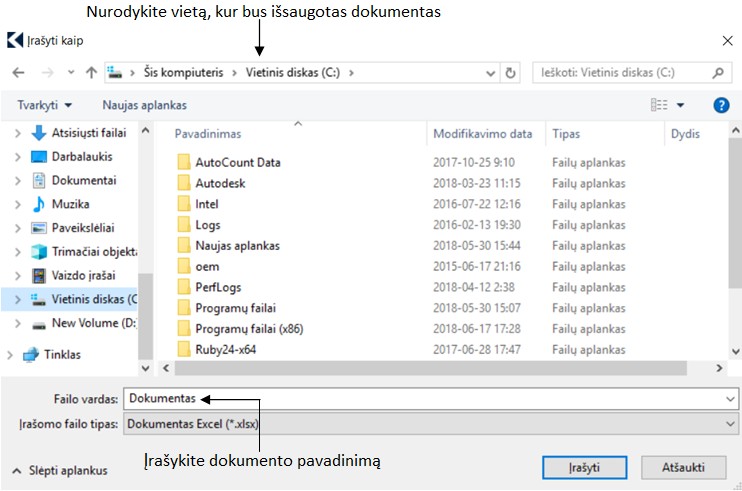
Task: Click the Failo vardas input field
Action: 431,398
